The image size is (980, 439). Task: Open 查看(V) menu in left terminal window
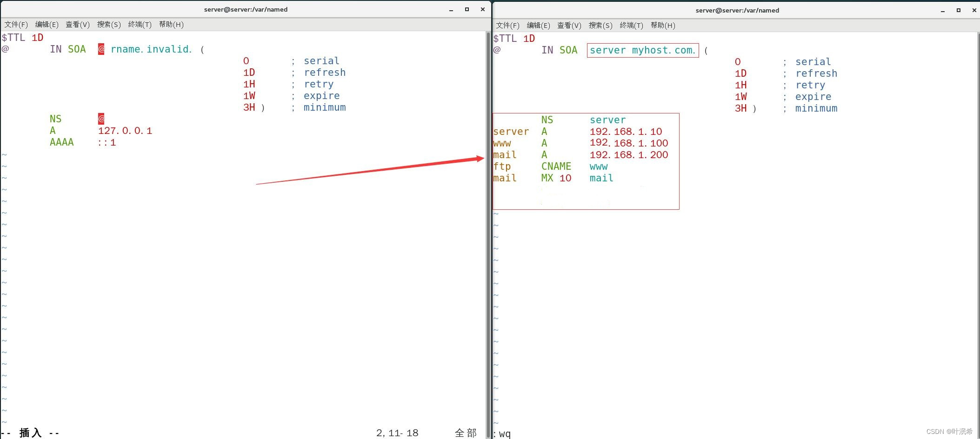78,25
